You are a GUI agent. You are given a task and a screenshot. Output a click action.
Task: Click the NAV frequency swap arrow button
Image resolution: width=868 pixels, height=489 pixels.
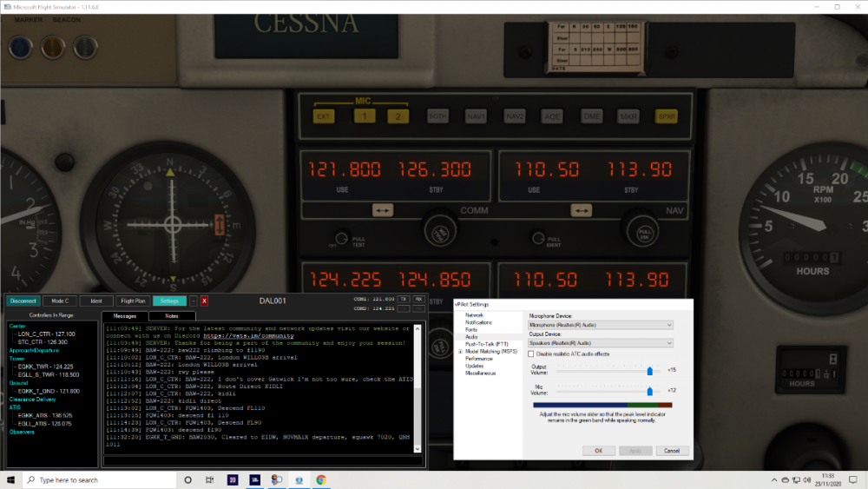(x=582, y=210)
